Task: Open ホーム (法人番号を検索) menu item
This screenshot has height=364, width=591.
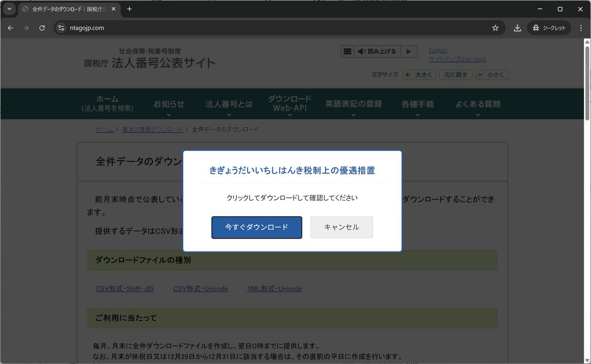Action: pos(107,104)
